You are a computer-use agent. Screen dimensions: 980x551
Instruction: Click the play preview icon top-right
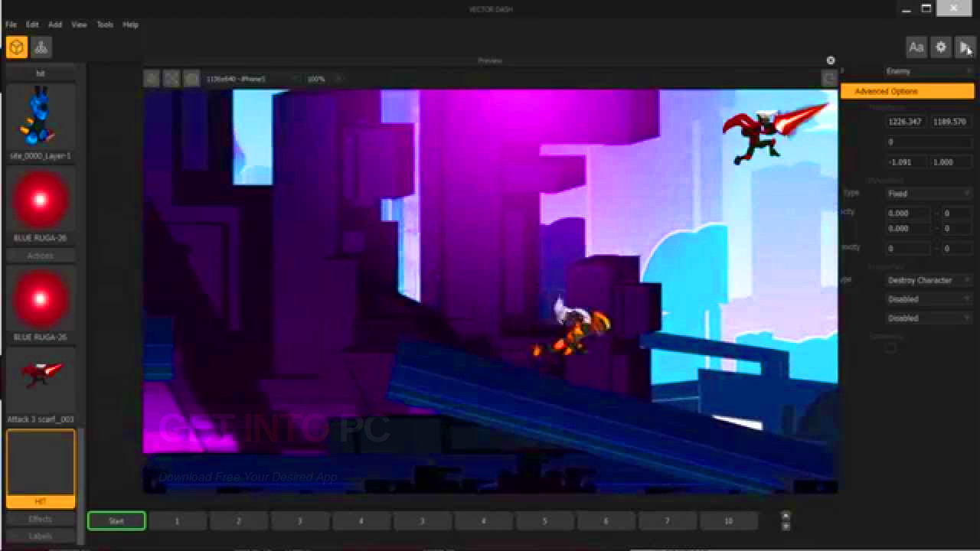coord(965,47)
